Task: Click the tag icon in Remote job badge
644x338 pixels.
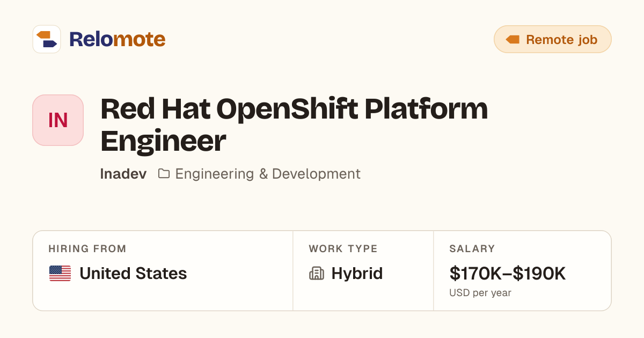Action: click(x=513, y=39)
